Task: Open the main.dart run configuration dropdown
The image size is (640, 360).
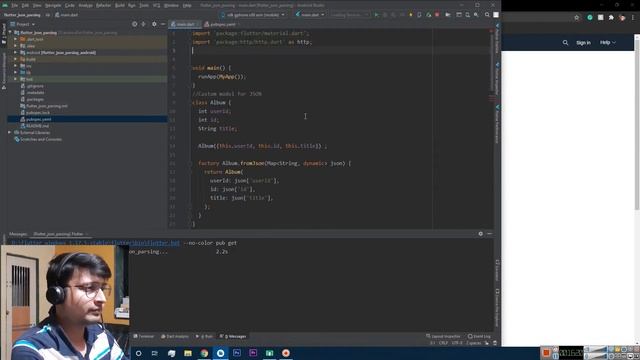Action: [310, 15]
